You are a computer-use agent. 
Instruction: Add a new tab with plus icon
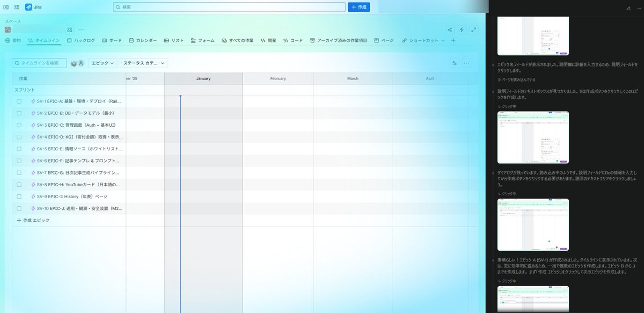(x=453, y=40)
